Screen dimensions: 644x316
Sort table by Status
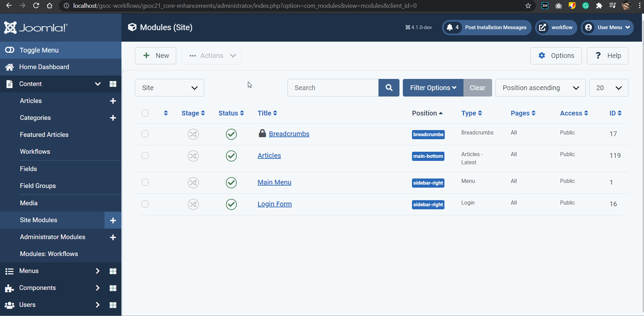click(x=231, y=113)
